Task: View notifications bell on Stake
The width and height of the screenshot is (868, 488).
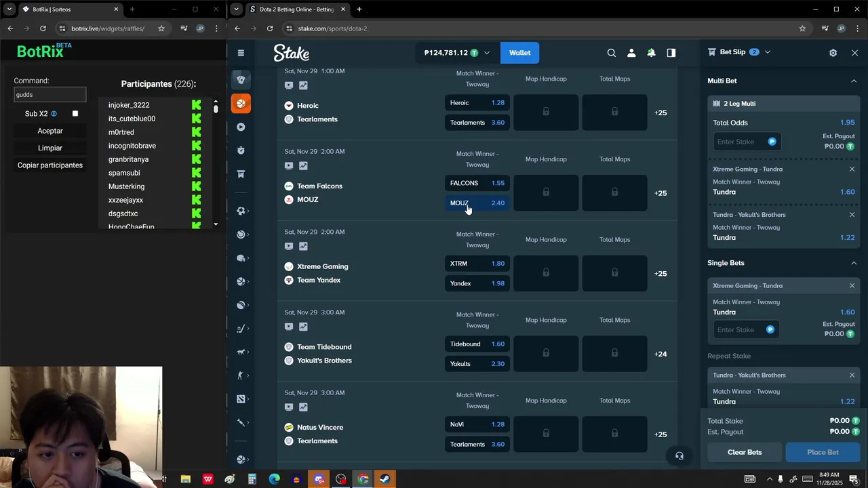Action: click(651, 53)
